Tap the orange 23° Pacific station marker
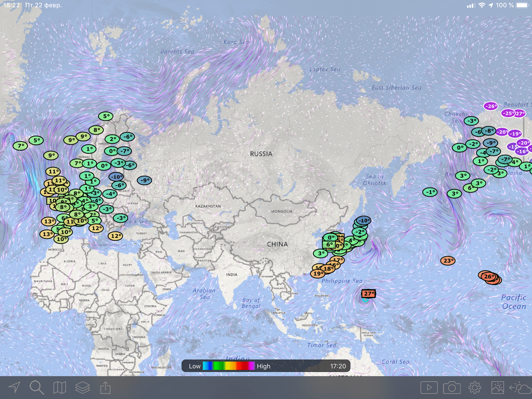Screen dimensions: 532x399 (448, 261)
